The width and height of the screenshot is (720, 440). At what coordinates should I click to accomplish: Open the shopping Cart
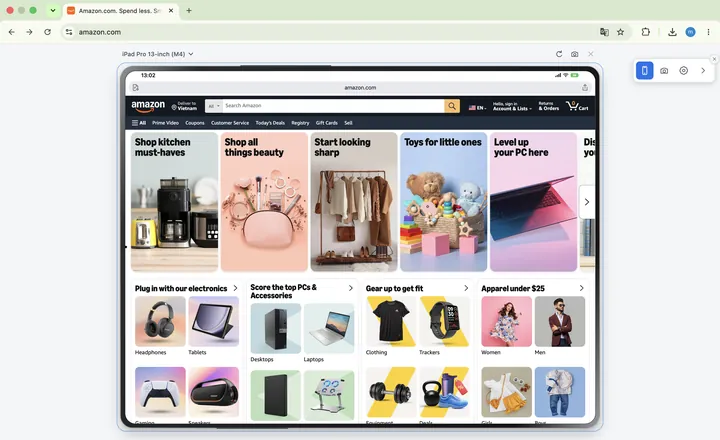(x=577, y=106)
